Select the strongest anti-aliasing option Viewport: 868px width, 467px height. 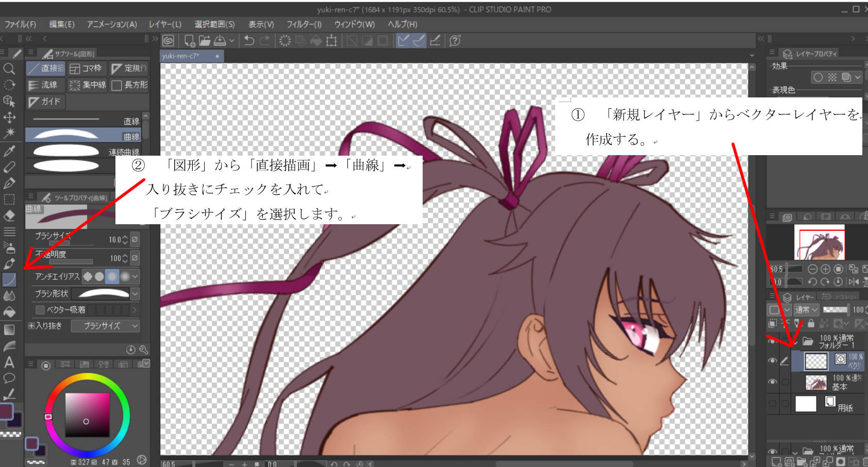click(125, 277)
